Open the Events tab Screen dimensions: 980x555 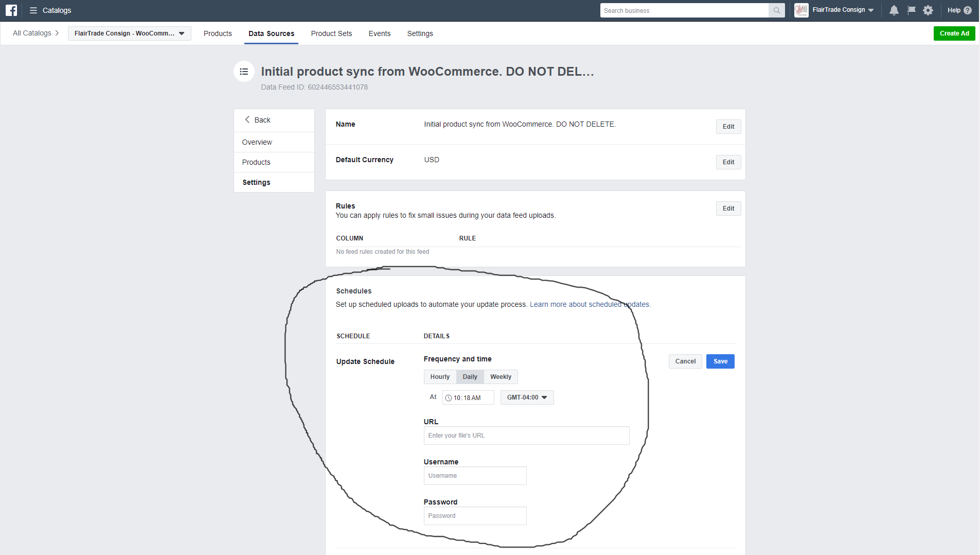tap(380, 33)
